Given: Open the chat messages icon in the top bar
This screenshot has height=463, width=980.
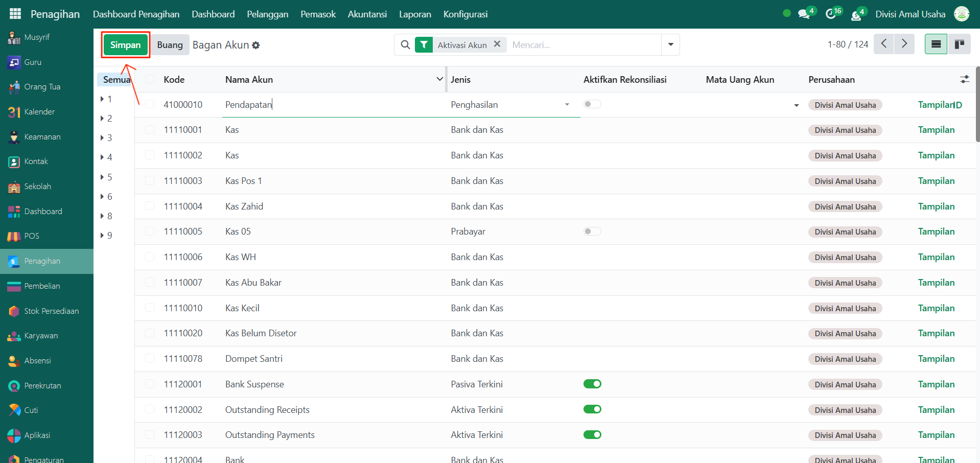Looking at the screenshot, I should [x=804, y=14].
